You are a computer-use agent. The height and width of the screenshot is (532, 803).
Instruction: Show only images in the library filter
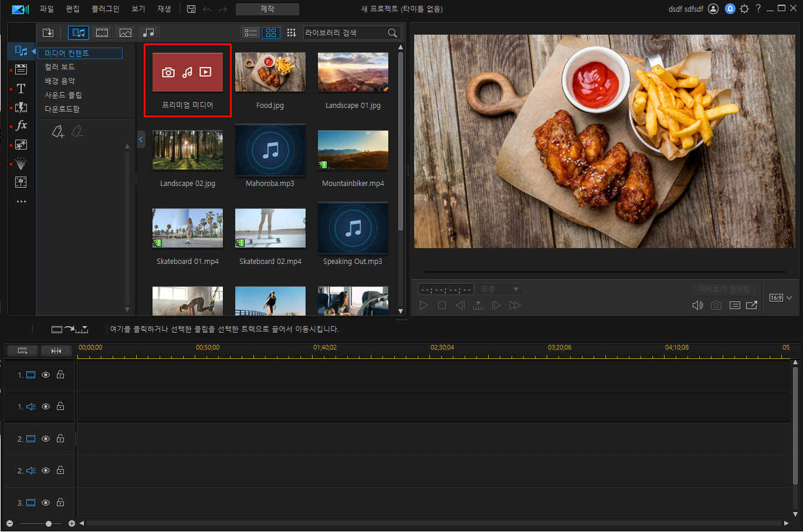point(125,33)
